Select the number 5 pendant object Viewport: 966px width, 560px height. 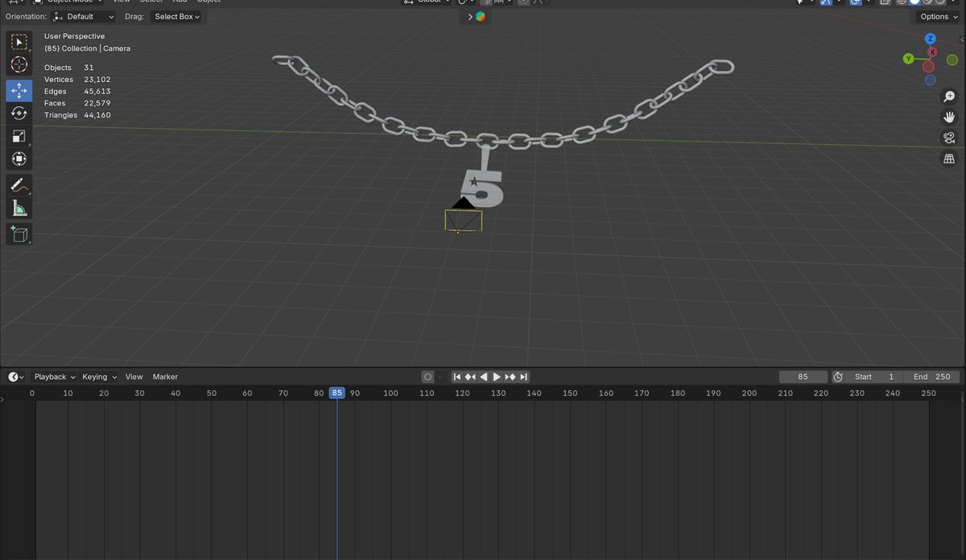coord(482,188)
